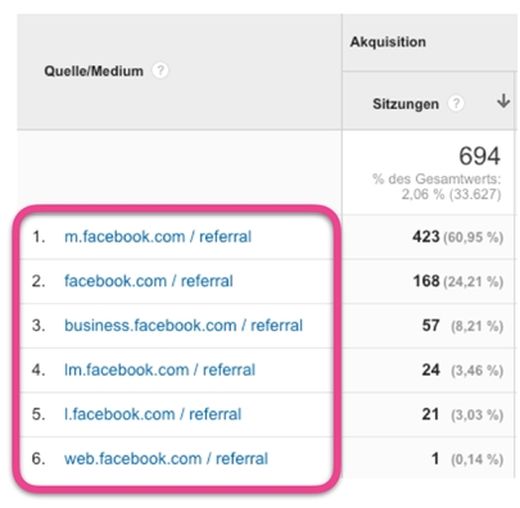Click the 57 sessions value cell
This screenshot has height=508, width=520.
462,326
